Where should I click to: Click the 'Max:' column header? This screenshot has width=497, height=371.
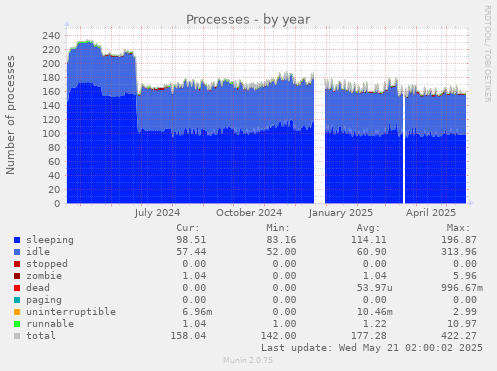click(x=458, y=228)
